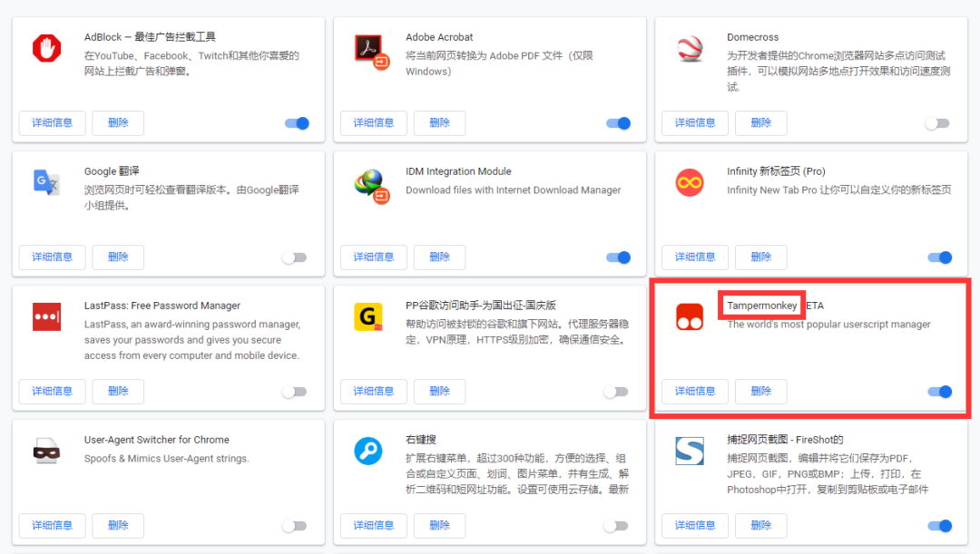Open 详细信息 for Infinity 新标签页

click(x=695, y=258)
